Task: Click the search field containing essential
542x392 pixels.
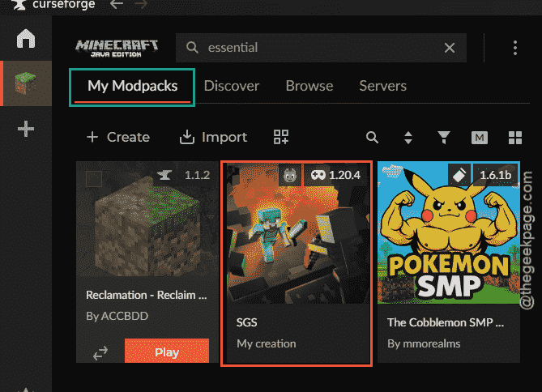Action: click(321, 48)
